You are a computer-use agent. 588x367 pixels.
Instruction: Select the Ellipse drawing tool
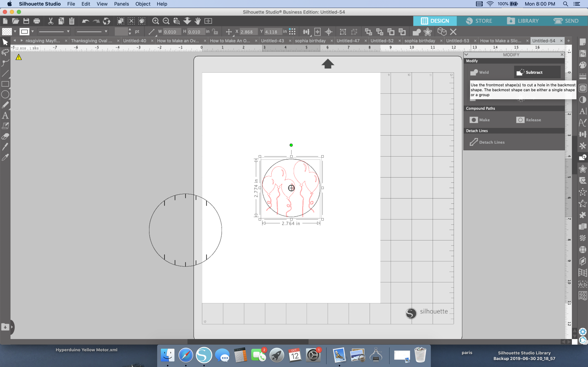(x=5, y=94)
